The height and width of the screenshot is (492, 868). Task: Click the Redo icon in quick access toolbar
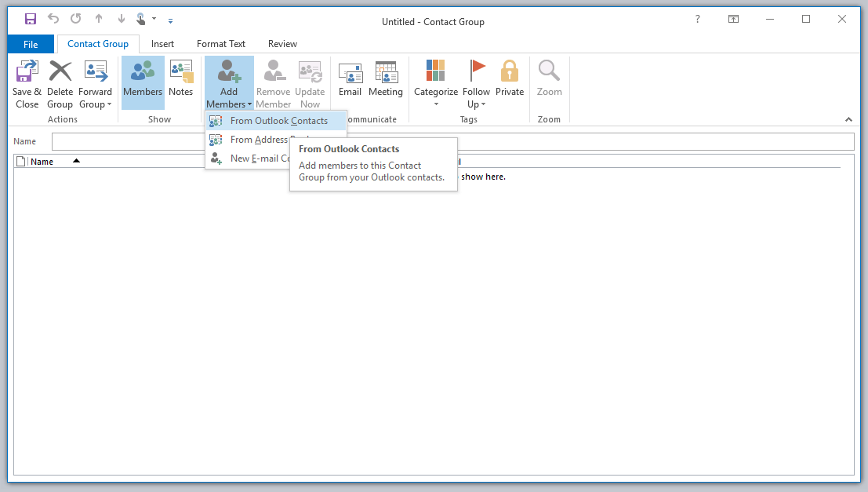point(76,19)
